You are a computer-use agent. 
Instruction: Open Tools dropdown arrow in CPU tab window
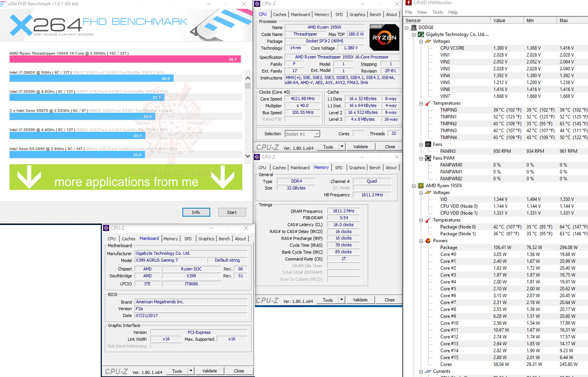342,147
